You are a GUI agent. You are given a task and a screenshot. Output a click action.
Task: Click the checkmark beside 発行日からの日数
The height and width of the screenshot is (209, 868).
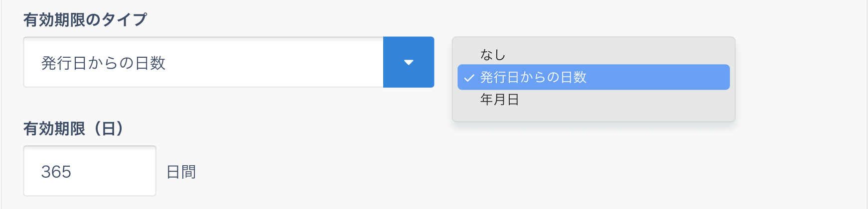coord(468,78)
